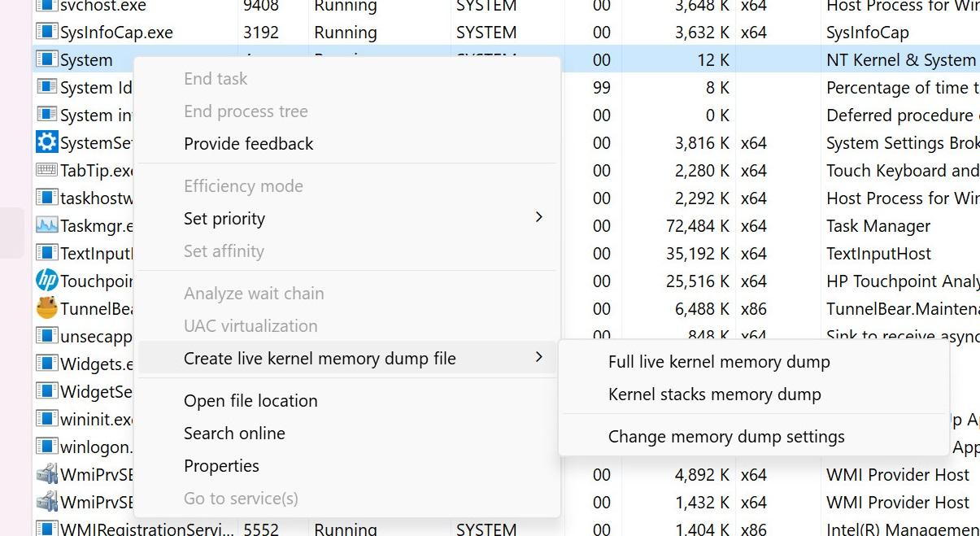This screenshot has width=980, height=536.
Task: Click TextInputHost description text
Action: point(879,253)
